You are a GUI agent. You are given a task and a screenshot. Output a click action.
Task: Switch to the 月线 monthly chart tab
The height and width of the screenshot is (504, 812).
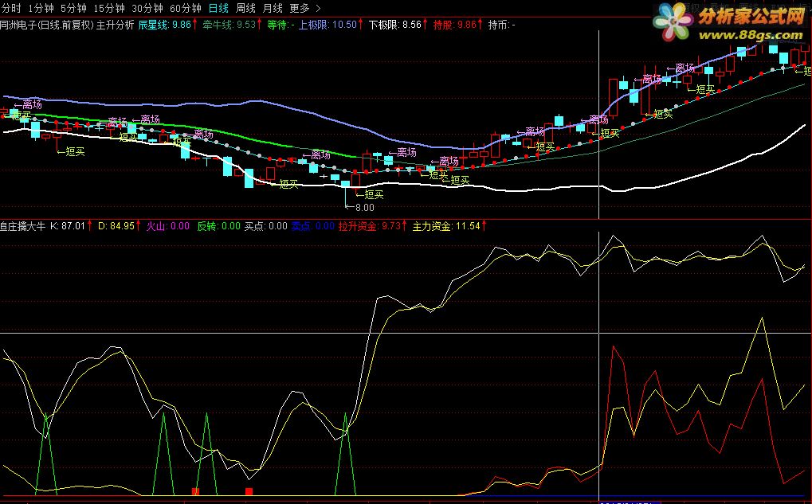273,8
